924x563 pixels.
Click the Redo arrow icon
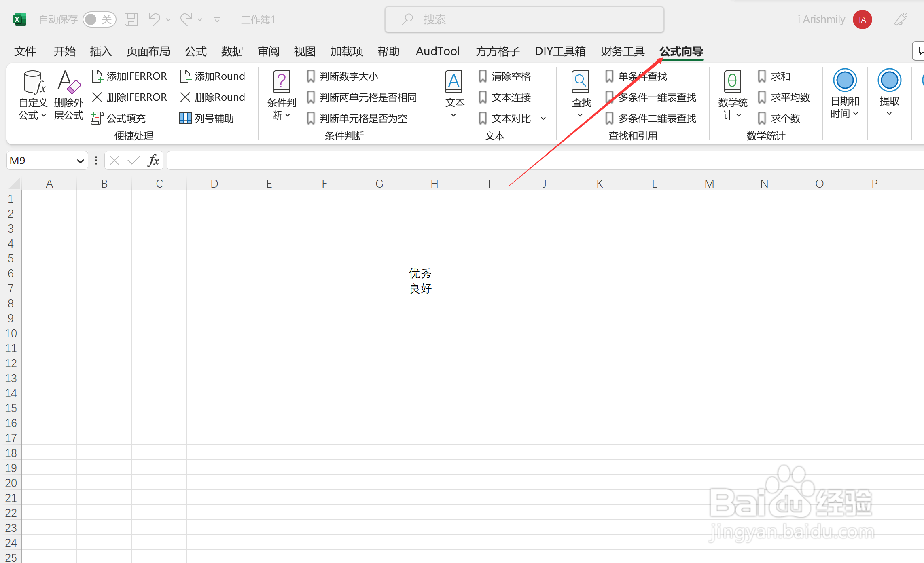click(x=186, y=19)
